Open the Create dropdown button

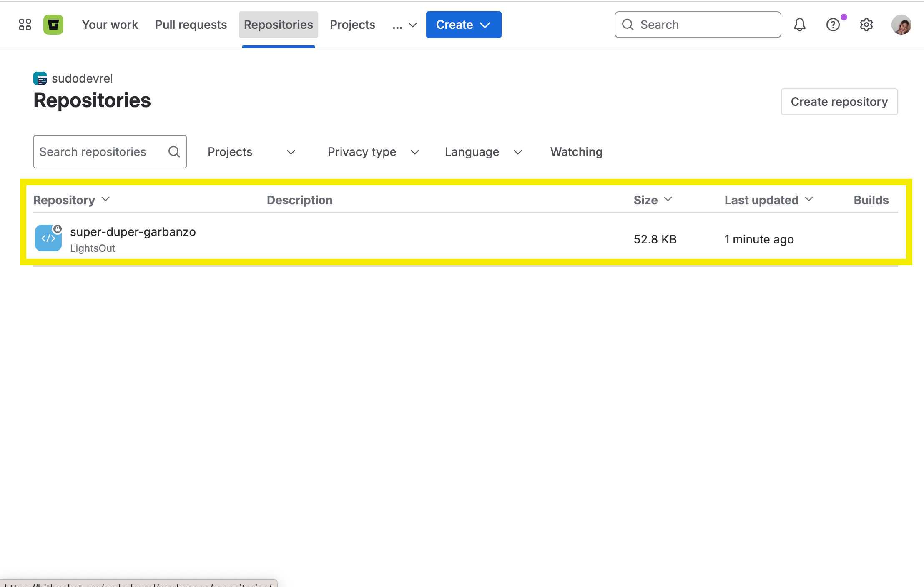pos(463,25)
